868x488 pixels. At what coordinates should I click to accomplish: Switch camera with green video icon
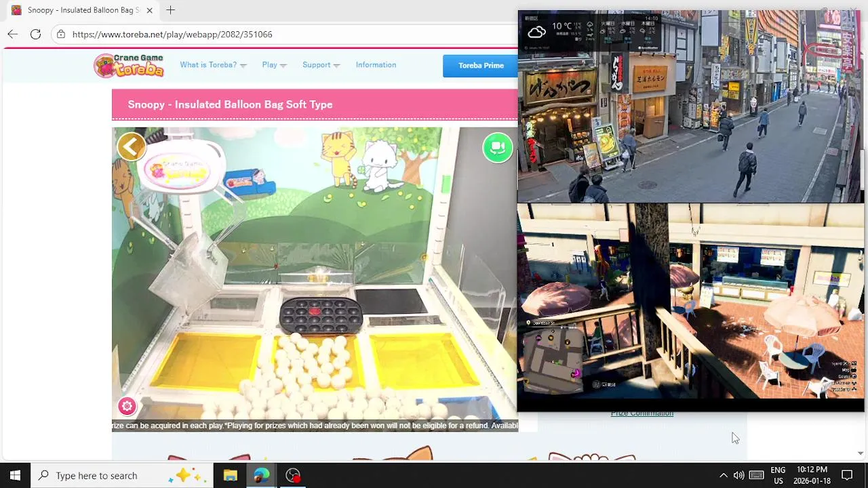point(498,148)
